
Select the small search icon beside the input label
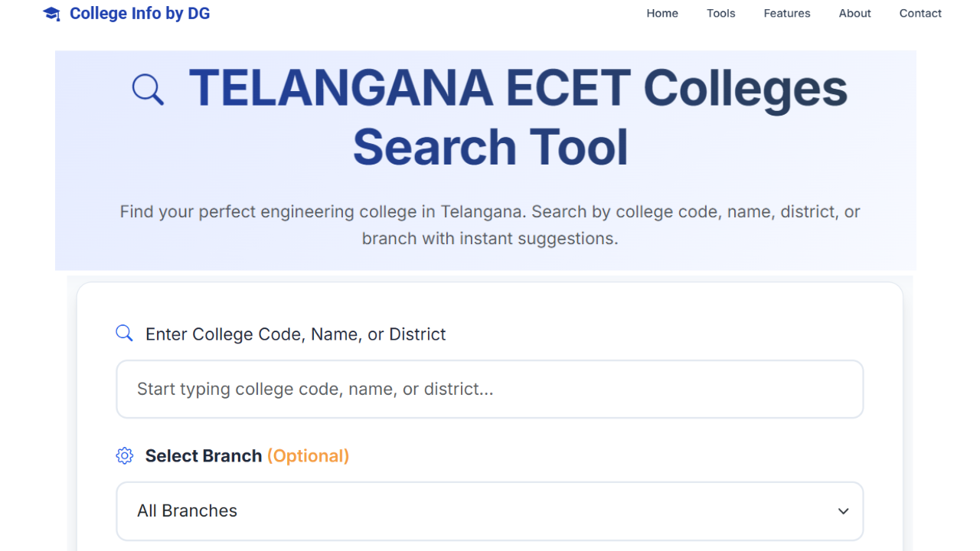(124, 333)
